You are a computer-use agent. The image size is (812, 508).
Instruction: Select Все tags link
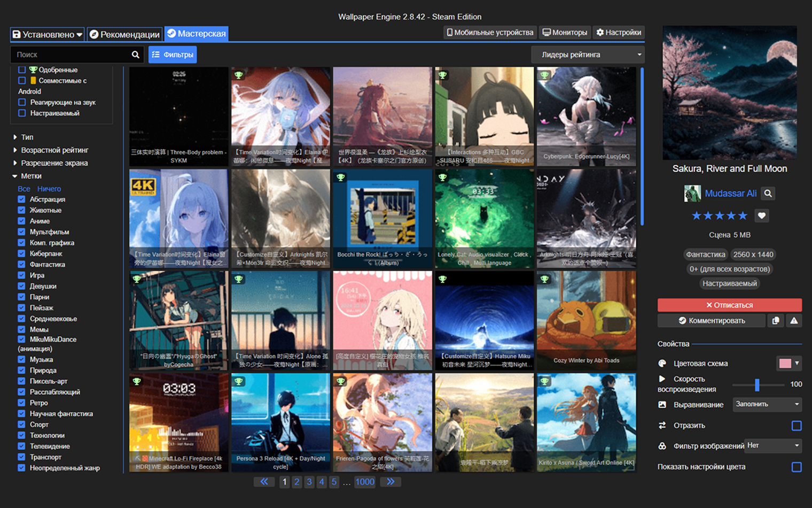pos(24,189)
